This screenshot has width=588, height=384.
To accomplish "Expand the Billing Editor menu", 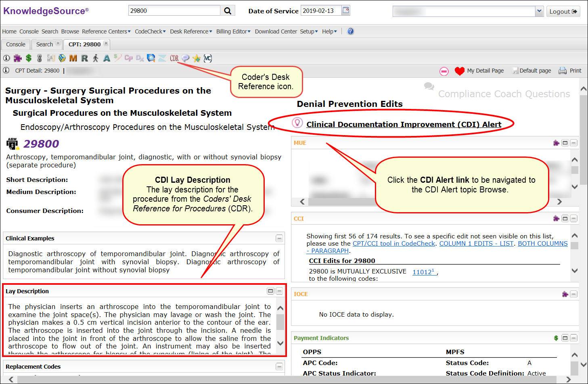I will coord(233,31).
